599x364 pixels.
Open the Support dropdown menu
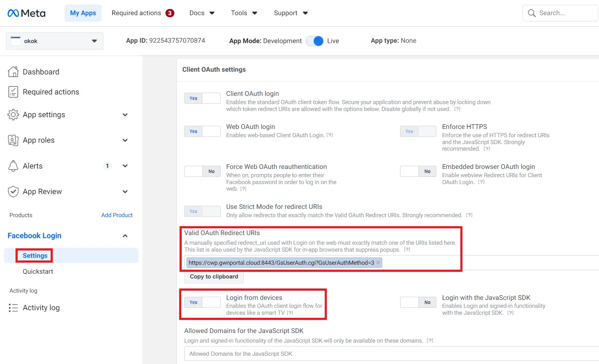coord(291,13)
